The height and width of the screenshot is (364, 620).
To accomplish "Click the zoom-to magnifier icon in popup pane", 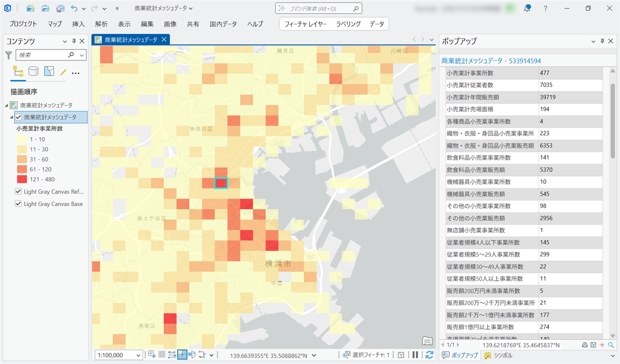I will pyautogui.click(x=611, y=345).
